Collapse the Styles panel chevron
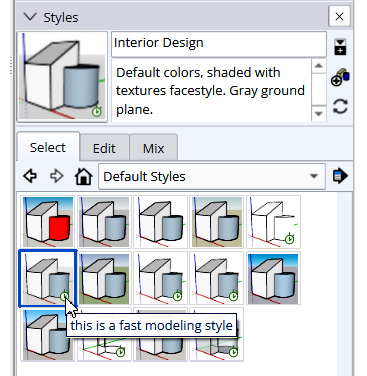Image resolution: width=367 pixels, height=376 pixels. pos(30,17)
